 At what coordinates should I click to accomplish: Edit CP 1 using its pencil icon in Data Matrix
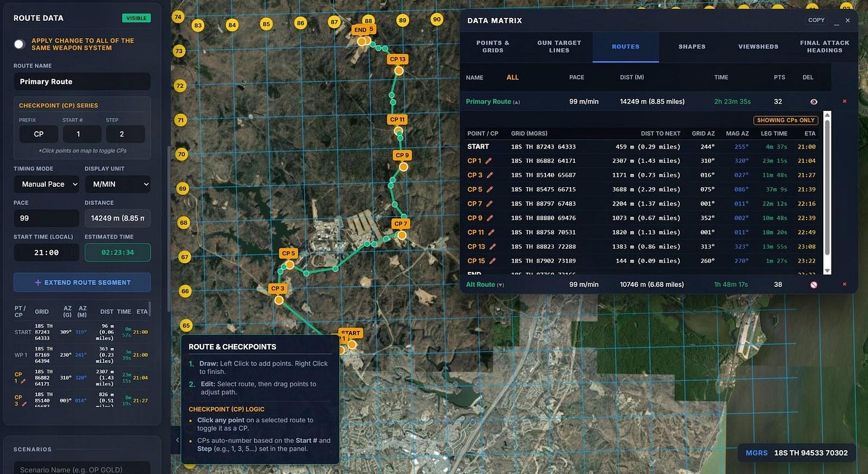[x=489, y=161]
